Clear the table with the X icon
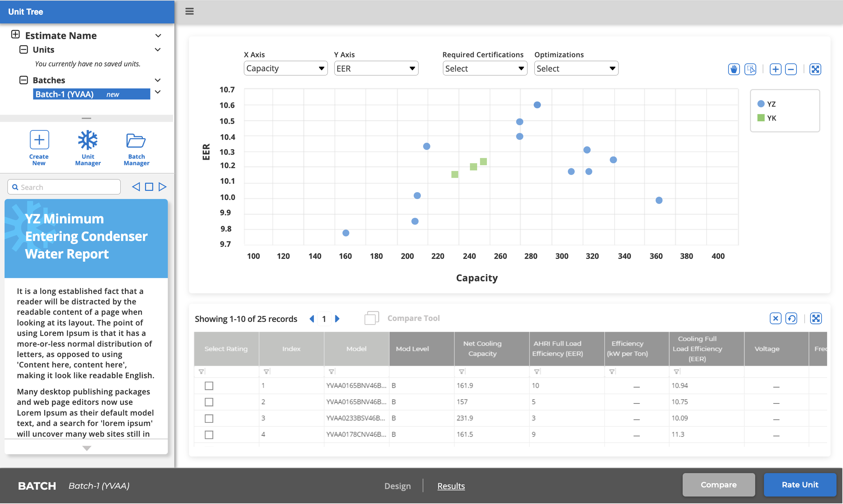843x504 pixels. 776,319
